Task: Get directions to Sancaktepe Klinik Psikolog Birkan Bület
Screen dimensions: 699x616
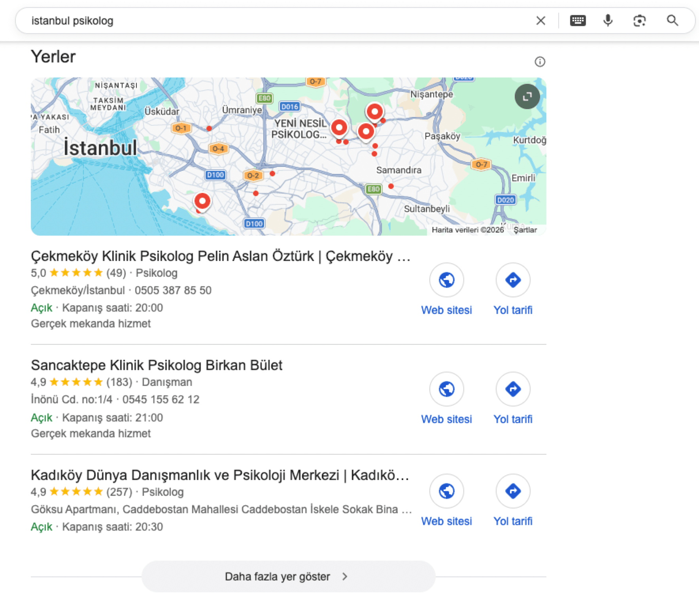Action: [513, 389]
